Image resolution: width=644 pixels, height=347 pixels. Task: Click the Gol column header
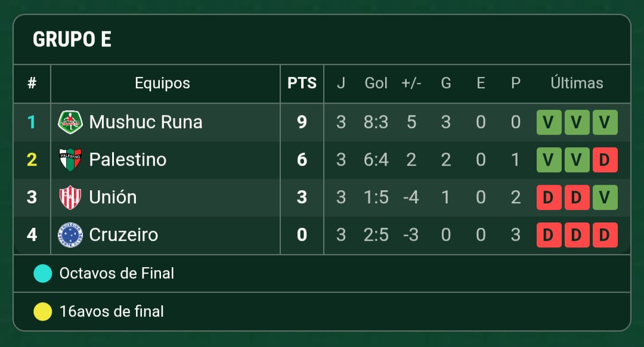coord(376,83)
